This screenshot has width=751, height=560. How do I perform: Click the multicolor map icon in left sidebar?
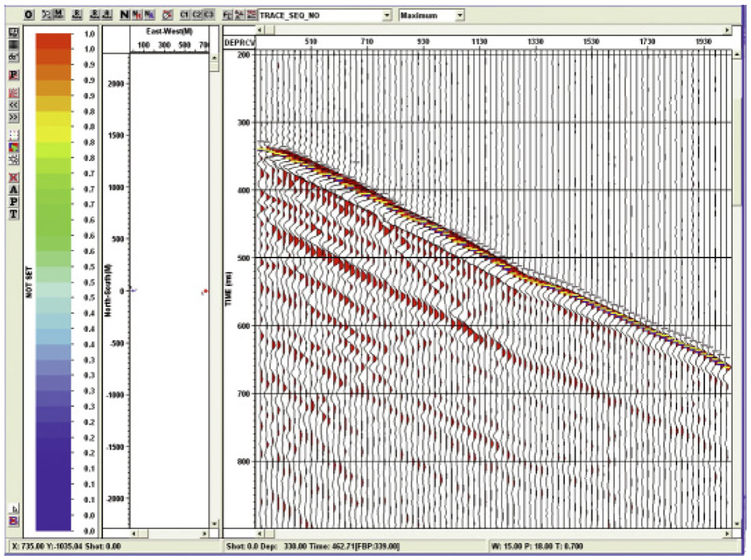click(13, 148)
